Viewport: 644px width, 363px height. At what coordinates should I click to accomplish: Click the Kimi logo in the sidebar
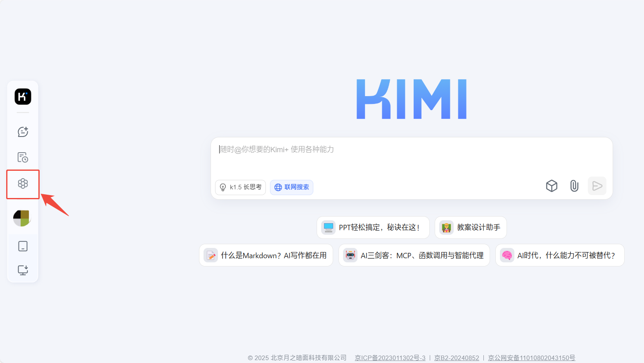[x=23, y=97]
